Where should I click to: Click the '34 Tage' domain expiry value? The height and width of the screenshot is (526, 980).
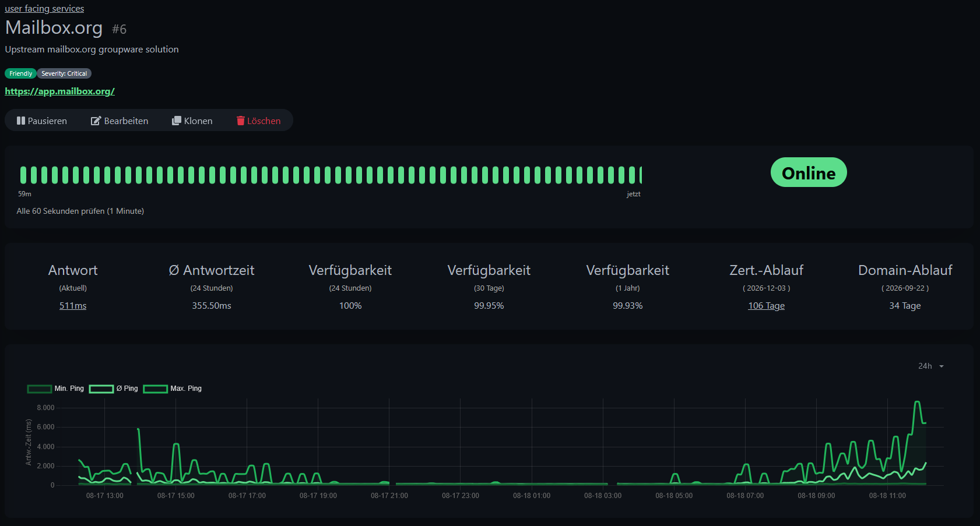(905, 306)
